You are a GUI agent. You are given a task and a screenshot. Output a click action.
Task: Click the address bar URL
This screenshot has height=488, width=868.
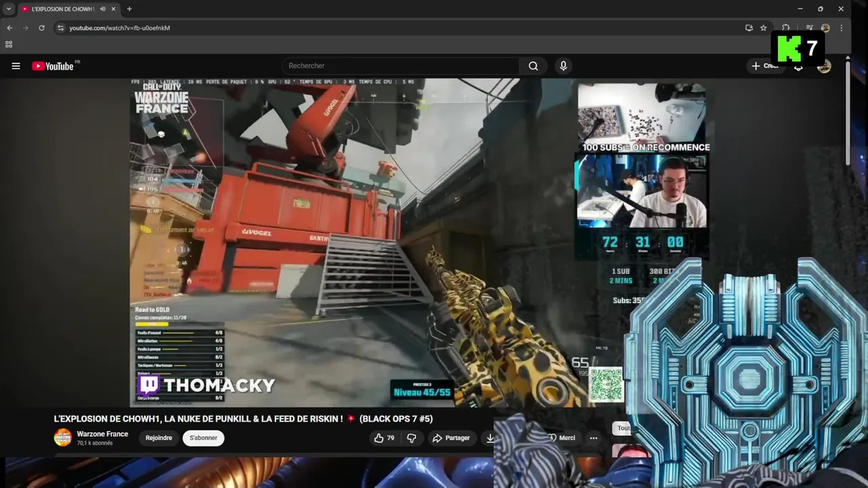119,28
